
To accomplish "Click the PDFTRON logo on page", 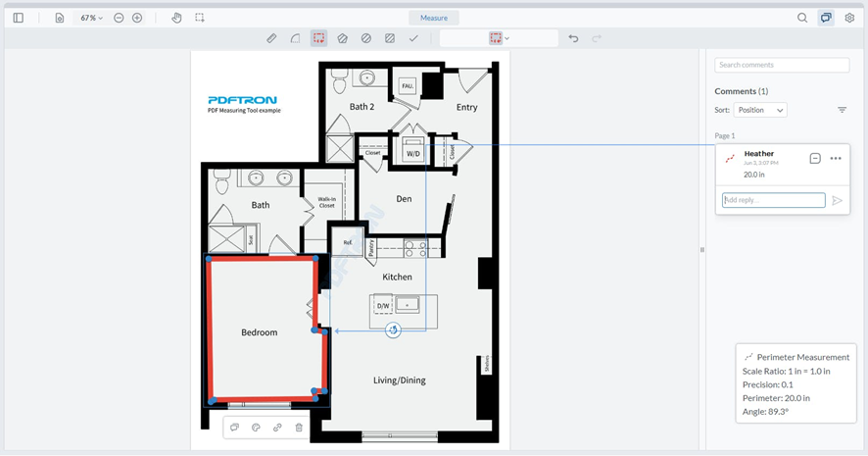I will 242,100.
